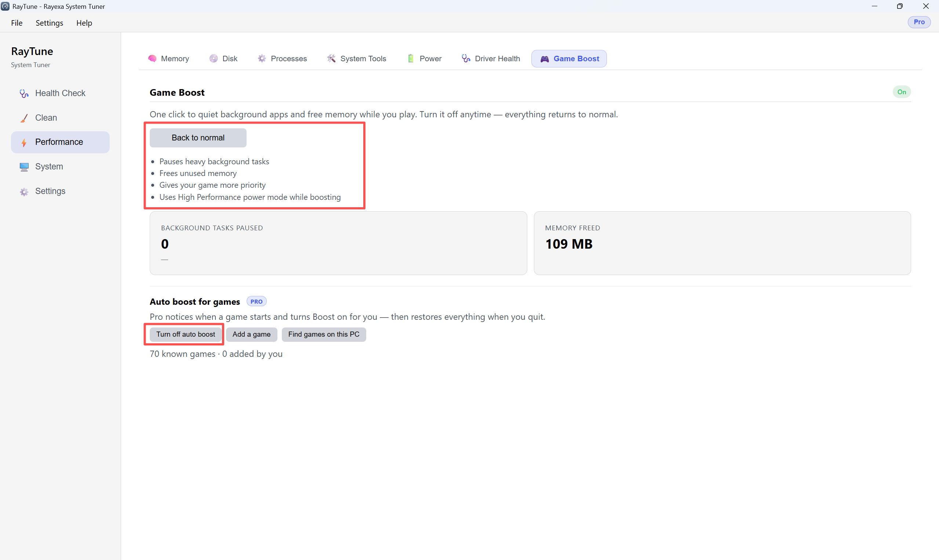Click the Game Boost section heading

click(x=177, y=93)
